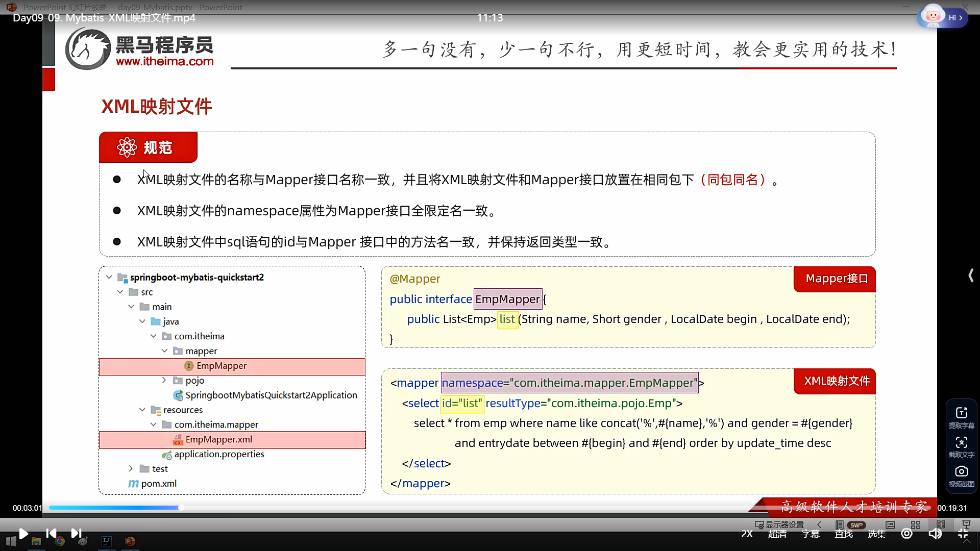The width and height of the screenshot is (980, 551).
Task: Open the 选集 episode list
Action: 877,534
